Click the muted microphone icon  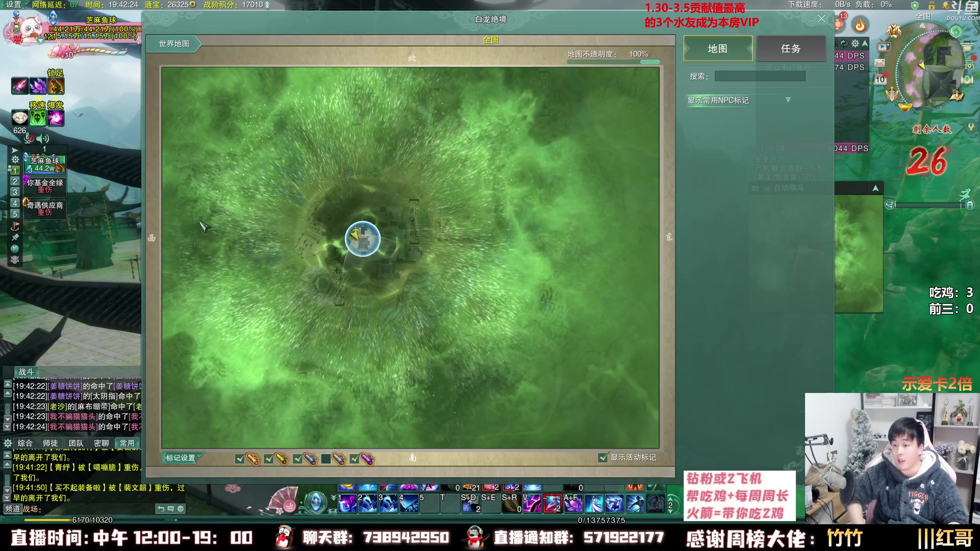point(30,139)
